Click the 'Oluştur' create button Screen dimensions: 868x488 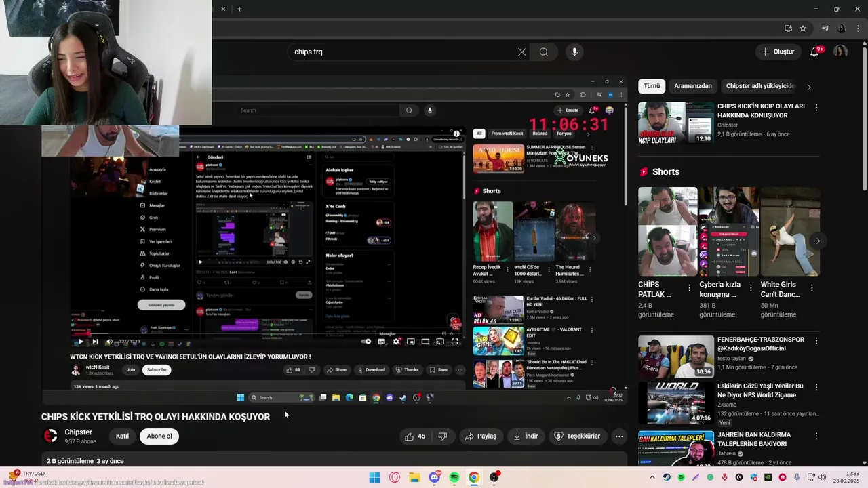click(778, 52)
